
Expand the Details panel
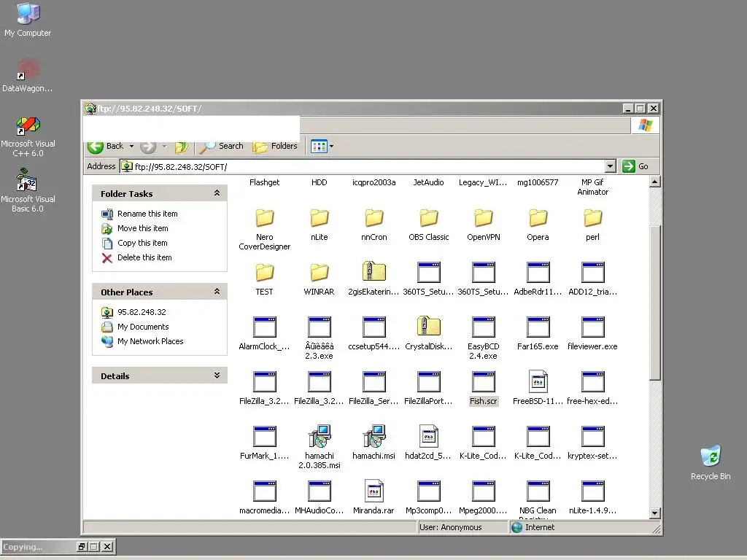pyautogui.click(x=217, y=376)
